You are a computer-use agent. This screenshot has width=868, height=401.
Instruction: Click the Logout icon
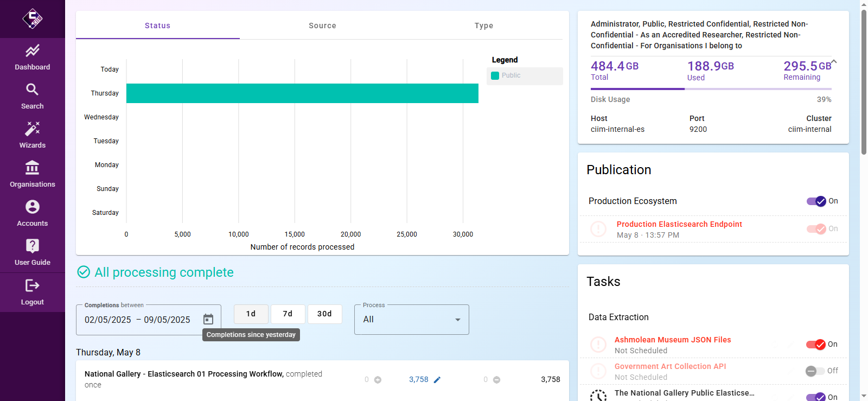coord(33,285)
